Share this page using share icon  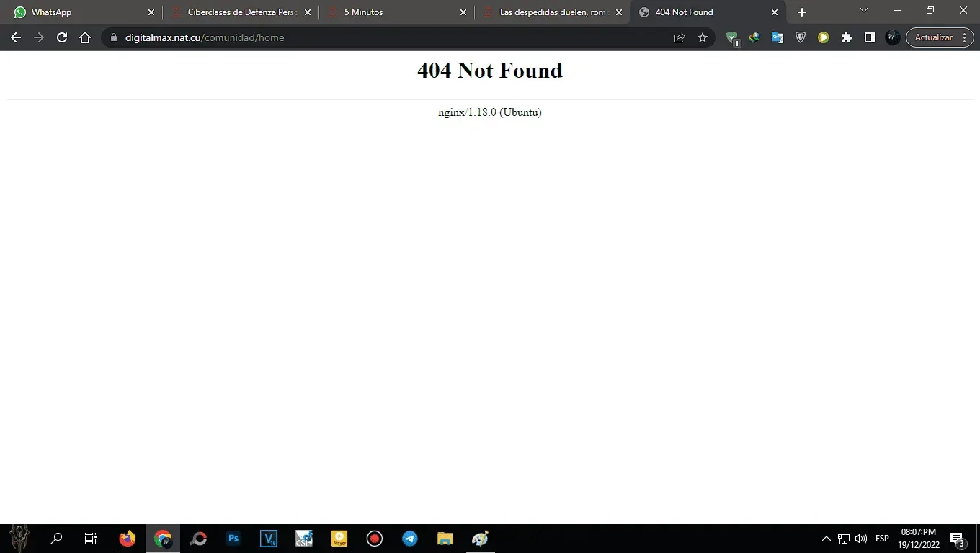pos(680,37)
